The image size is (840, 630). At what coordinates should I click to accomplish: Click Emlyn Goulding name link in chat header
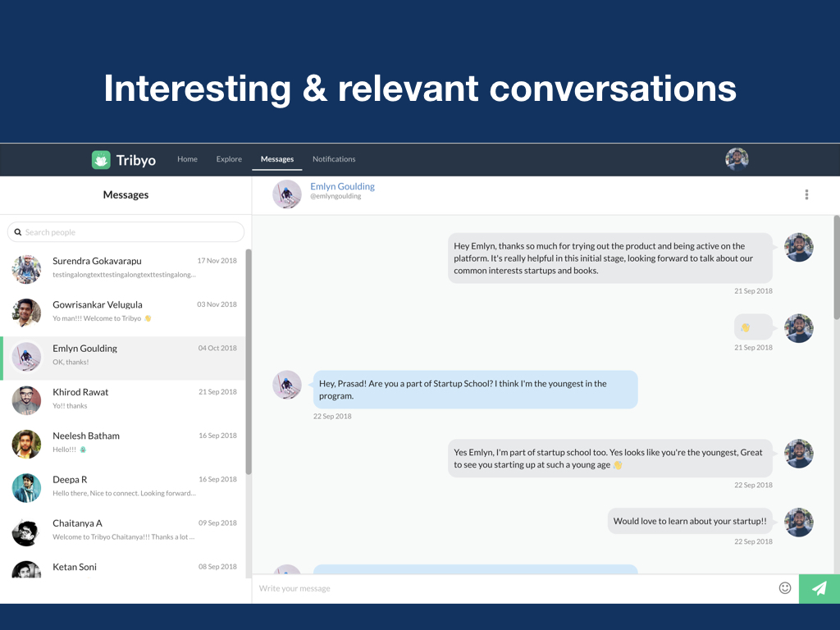pyautogui.click(x=342, y=186)
